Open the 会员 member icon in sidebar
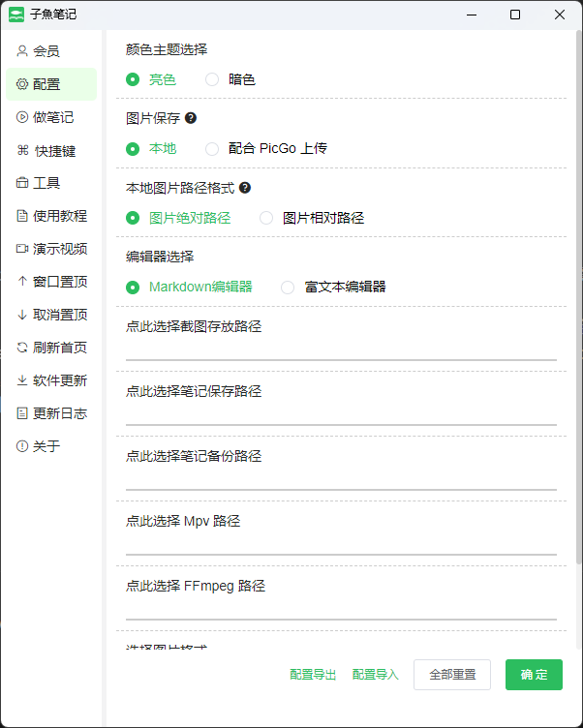 22,51
